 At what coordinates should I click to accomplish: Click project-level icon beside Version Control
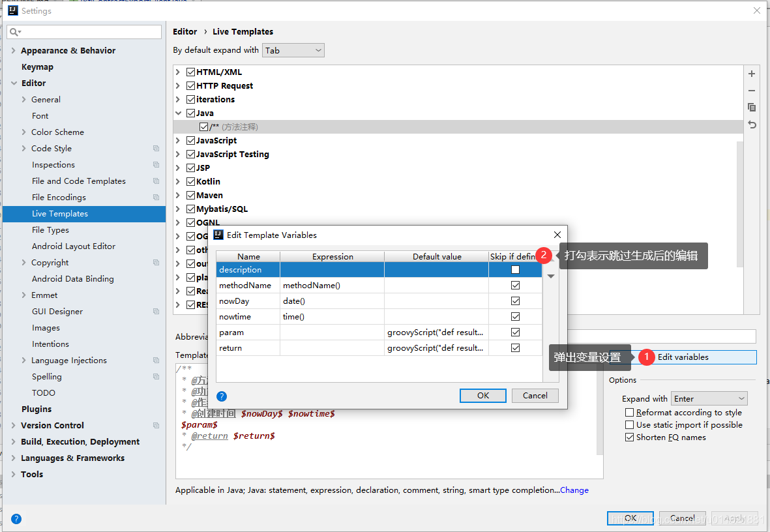point(156,425)
